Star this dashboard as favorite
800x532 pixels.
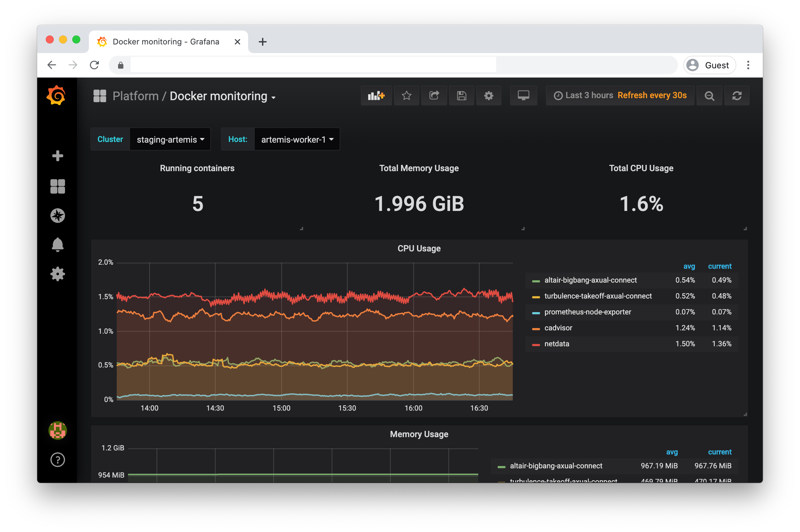click(x=406, y=96)
